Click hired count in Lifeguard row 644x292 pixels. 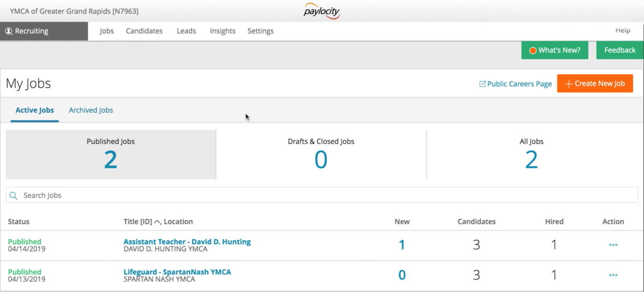pos(554,275)
